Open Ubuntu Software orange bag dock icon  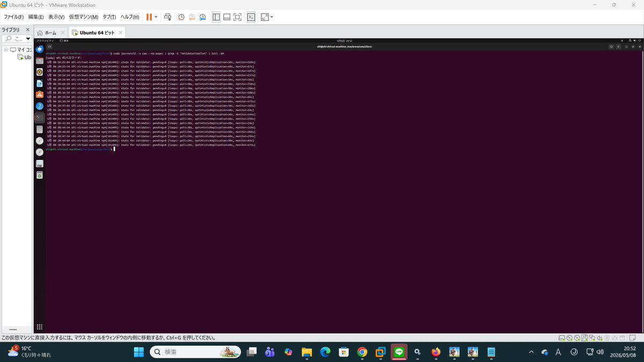(x=40, y=95)
